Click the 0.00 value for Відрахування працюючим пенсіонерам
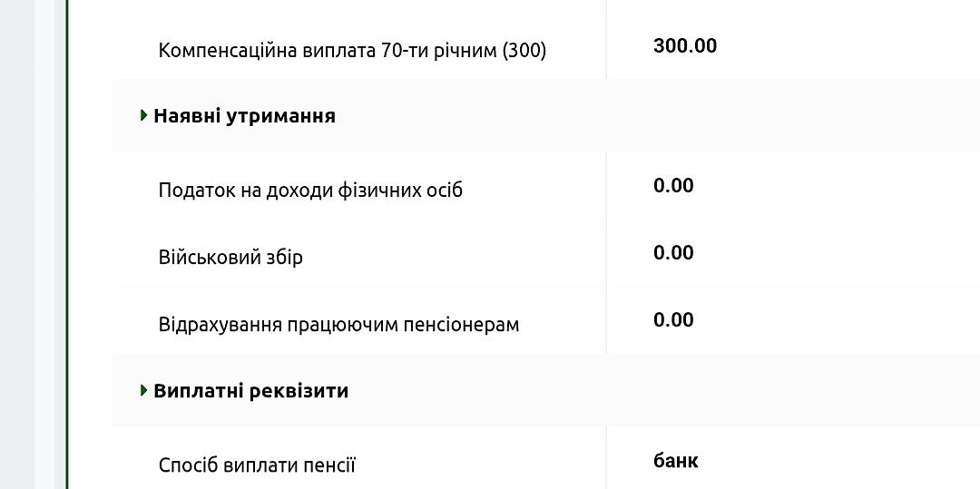This screenshot has height=489, width=980. click(x=673, y=320)
